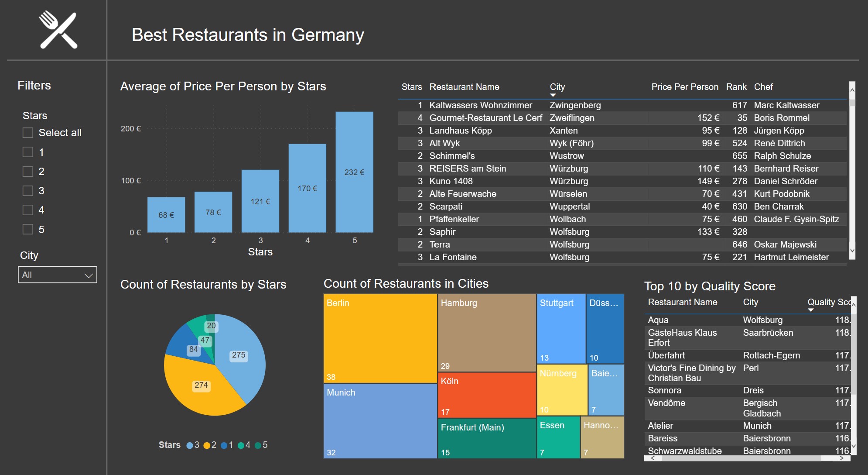This screenshot has height=475, width=868.
Task: Click the largest pie slice labeled 275
Action: pos(239,356)
